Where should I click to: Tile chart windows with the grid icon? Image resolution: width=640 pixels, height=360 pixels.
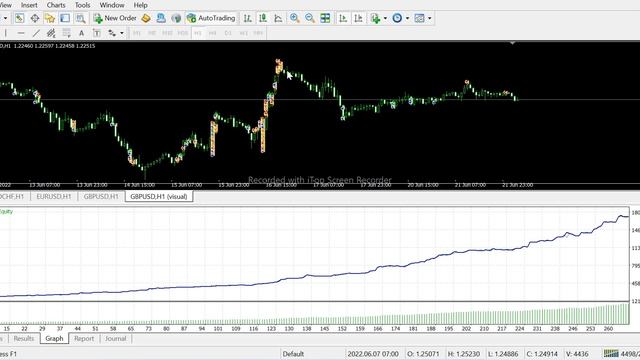[325, 18]
